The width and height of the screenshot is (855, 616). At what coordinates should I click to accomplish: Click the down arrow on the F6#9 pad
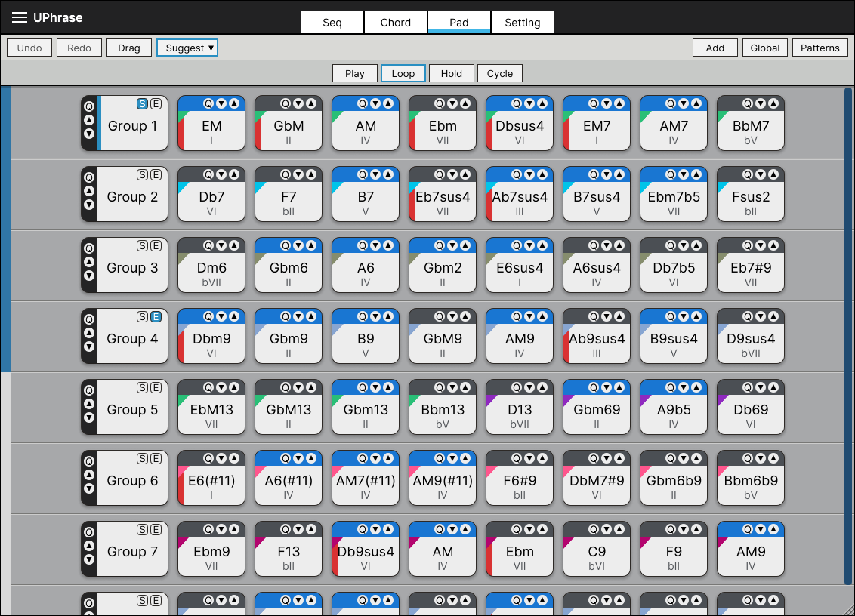point(529,458)
